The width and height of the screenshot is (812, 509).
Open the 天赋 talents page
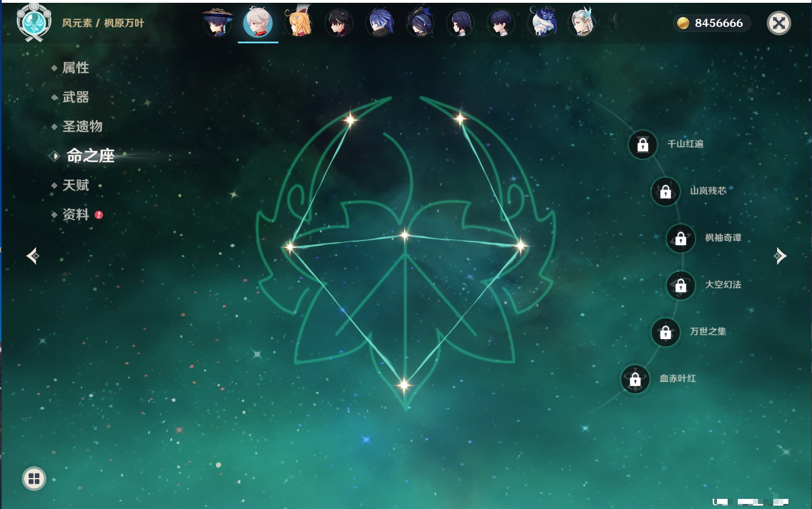point(75,185)
